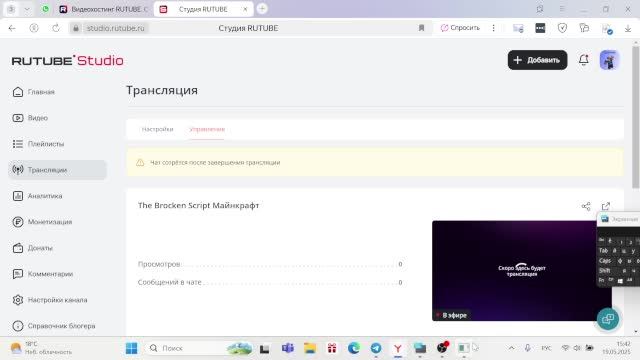The width and height of the screenshot is (640, 360).
Task: Click the microphone tray icon
Action: (527, 348)
